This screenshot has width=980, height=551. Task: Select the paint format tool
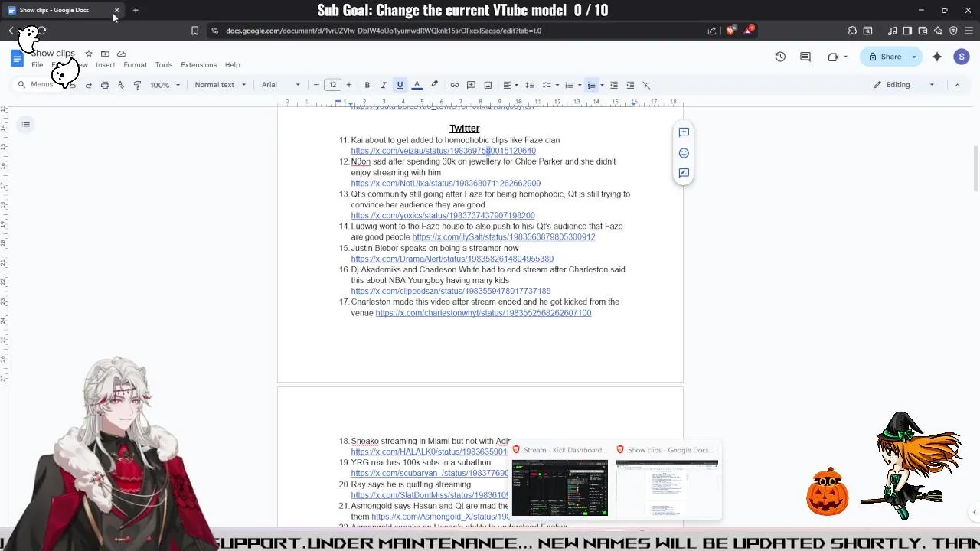pos(138,85)
